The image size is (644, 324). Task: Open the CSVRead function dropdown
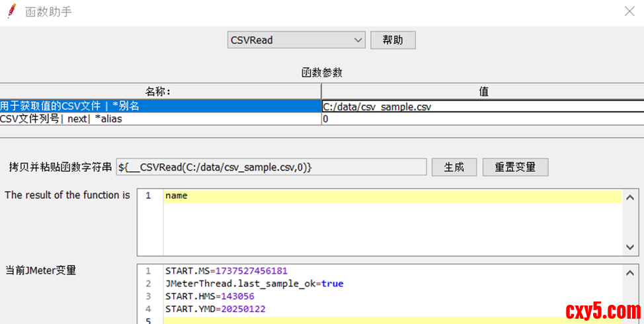tap(296, 40)
